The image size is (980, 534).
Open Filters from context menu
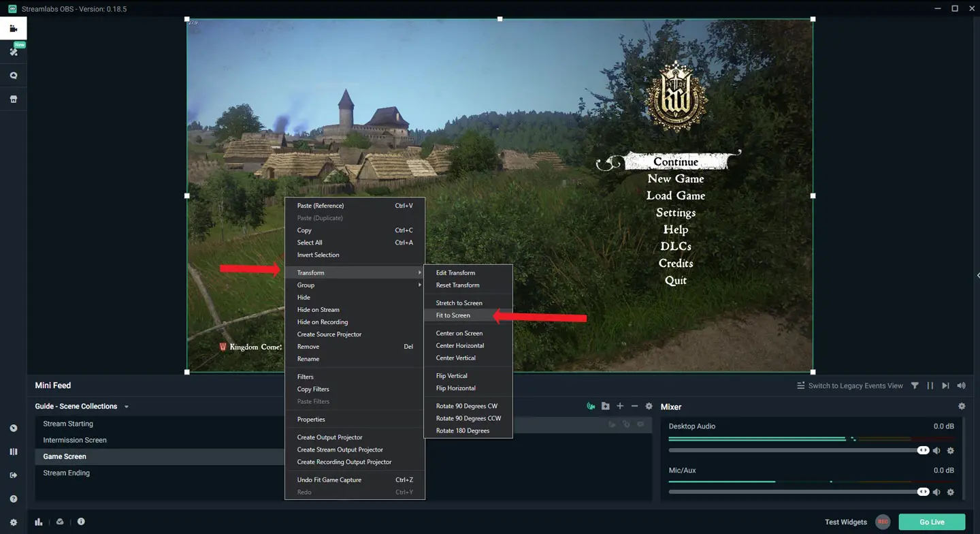click(x=355, y=377)
